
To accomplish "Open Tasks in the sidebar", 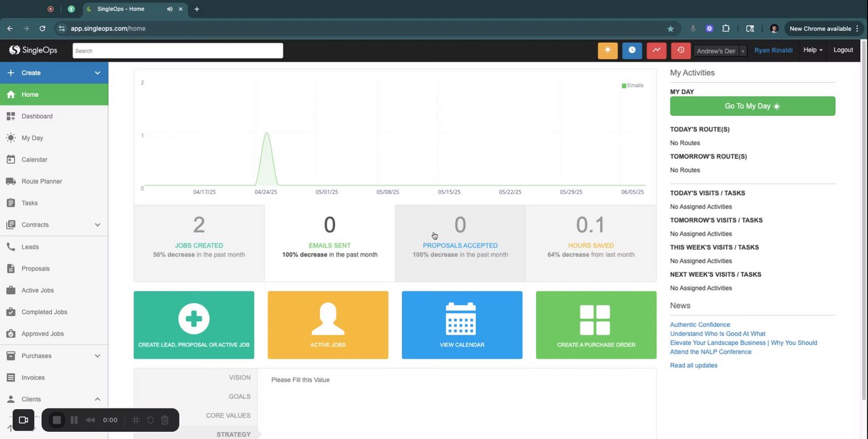I will click(x=54, y=203).
